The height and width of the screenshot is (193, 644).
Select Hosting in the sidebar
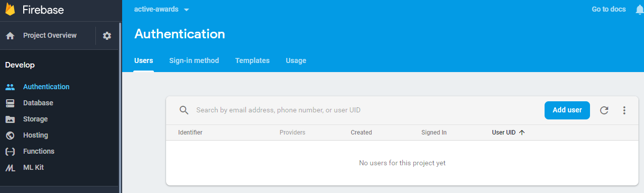coord(36,135)
